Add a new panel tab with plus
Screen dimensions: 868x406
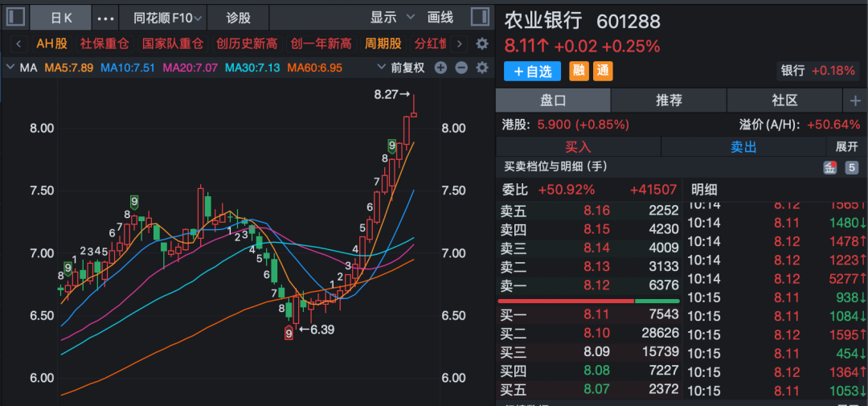tap(855, 100)
